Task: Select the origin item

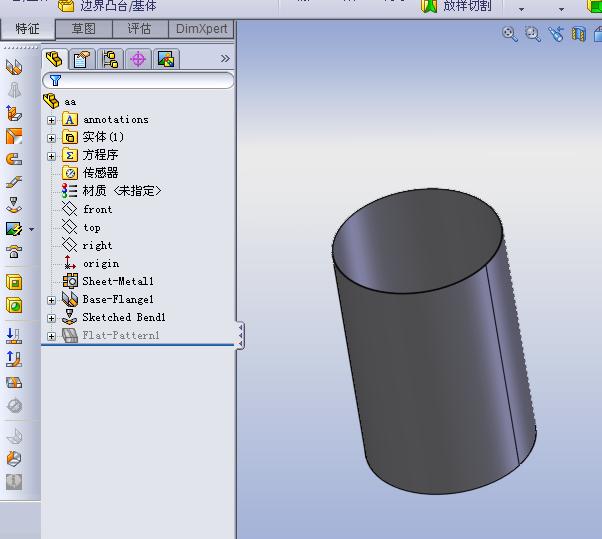Action: click(91, 263)
